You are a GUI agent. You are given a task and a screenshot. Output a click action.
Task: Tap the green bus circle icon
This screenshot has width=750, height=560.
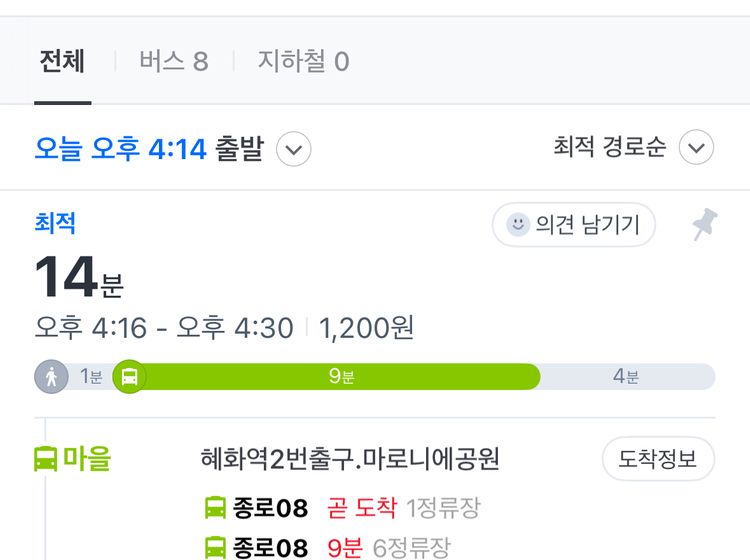point(129,376)
